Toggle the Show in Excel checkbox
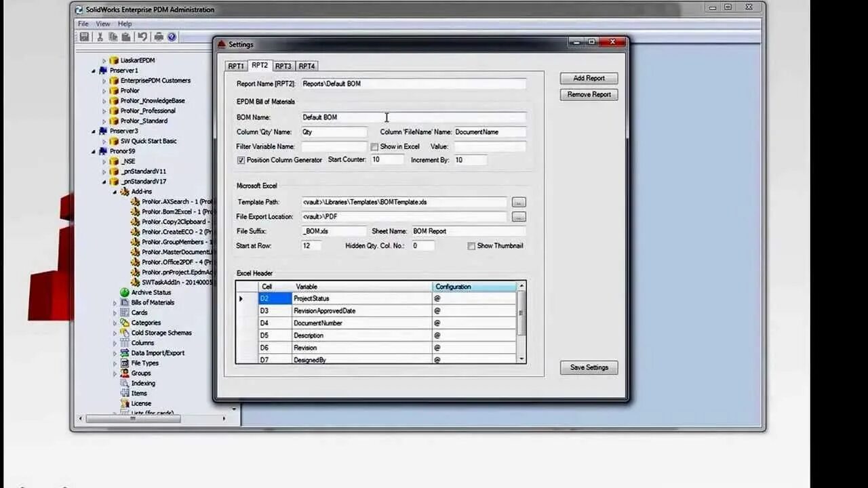 [x=374, y=146]
